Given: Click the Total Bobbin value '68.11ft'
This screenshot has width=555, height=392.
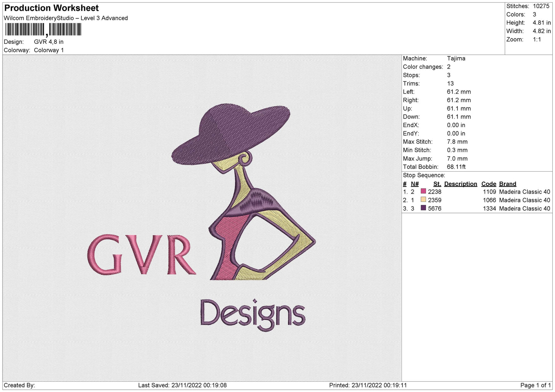Looking at the screenshot, I should pyautogui.click(x=456, y=167).
